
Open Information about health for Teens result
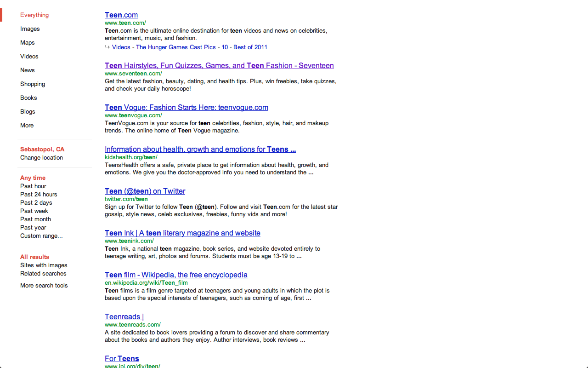[x=200, y=149]
